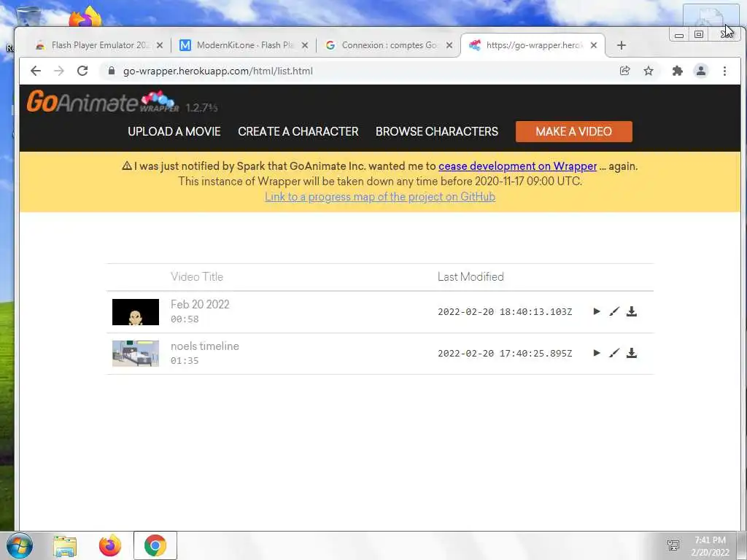
Task: Click the Last Modified column header
Action: pos(471,276)
